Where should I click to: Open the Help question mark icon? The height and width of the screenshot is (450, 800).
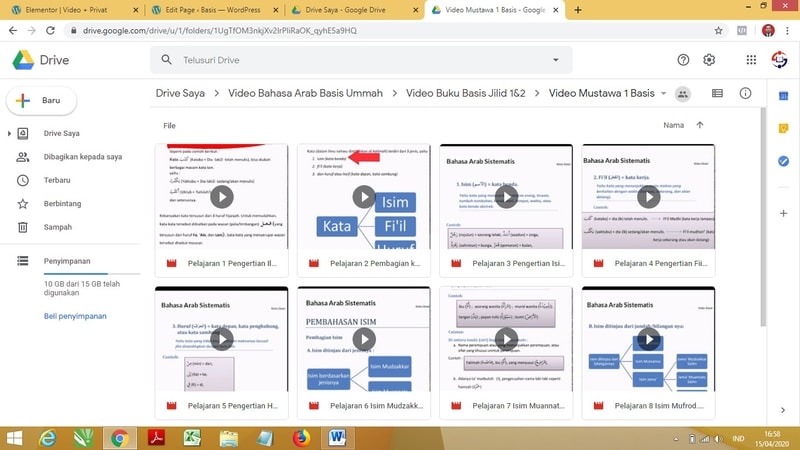tap(683, 60)
